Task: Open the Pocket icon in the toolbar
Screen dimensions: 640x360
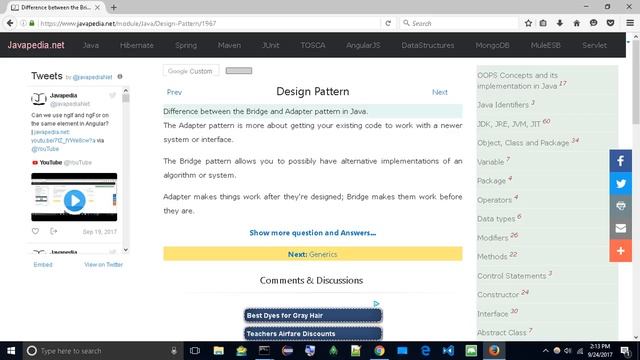Action: pos(610,23)
